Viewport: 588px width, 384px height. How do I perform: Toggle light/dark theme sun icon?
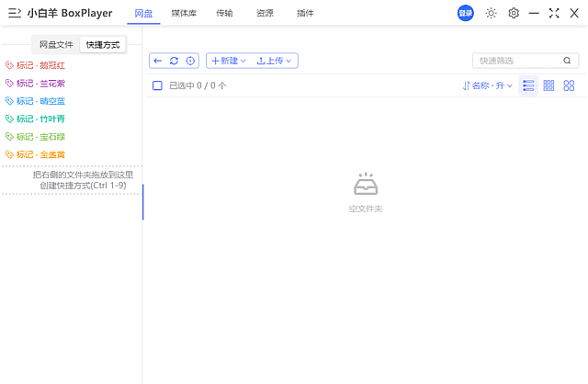[491, 13]
